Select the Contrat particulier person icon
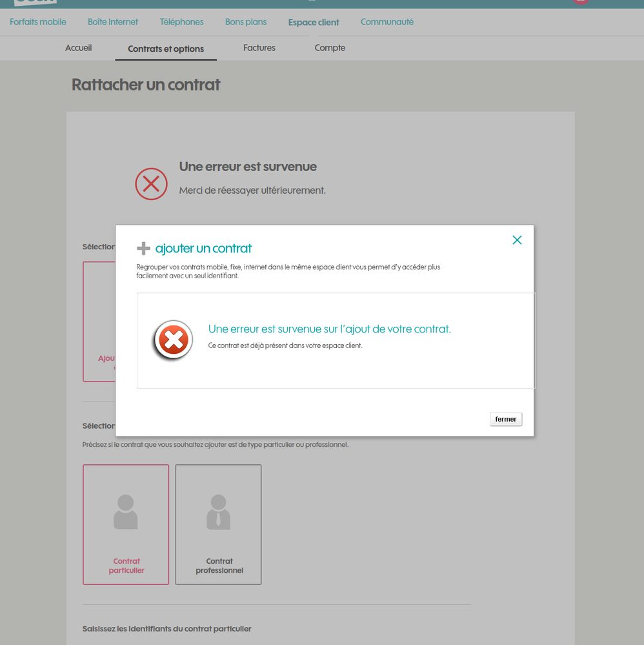This screenshot has width=644, height=645. pyautogui.click(x=126, y=512)
